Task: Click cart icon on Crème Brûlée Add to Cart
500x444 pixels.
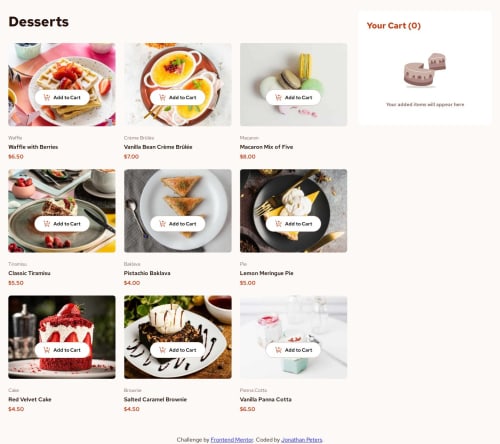Action: 162,97
